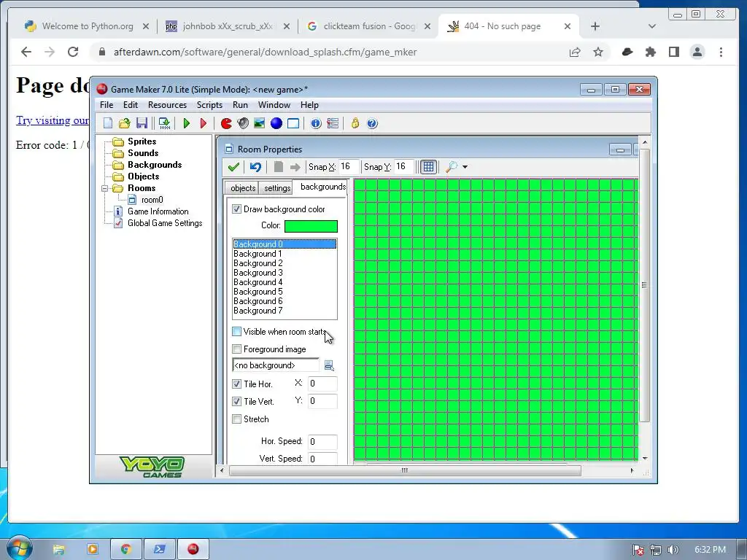The width and height of the screenshot is (747, 560).
Task: Open Game Information toolbar icon
Action: tap(316, 123)
